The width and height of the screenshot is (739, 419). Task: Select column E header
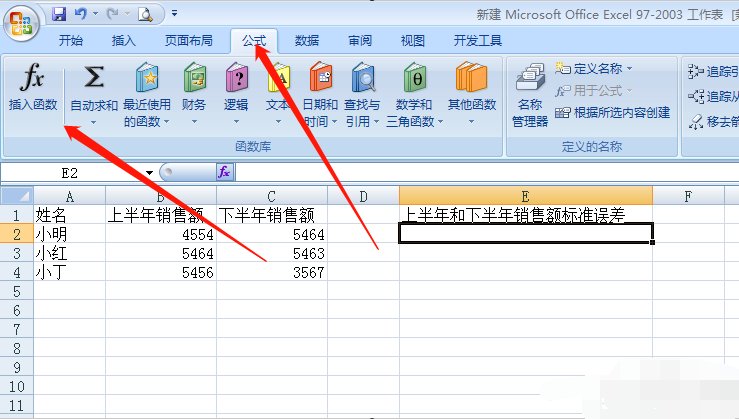[526, 196]
